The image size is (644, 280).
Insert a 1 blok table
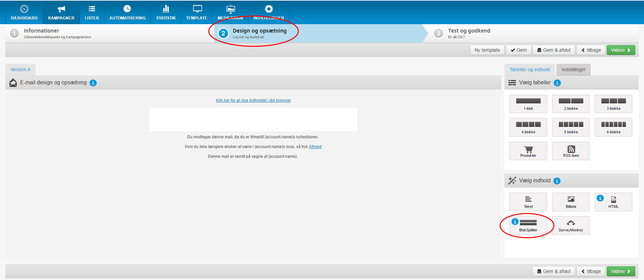pyautogui.click(x=528, y=104)
